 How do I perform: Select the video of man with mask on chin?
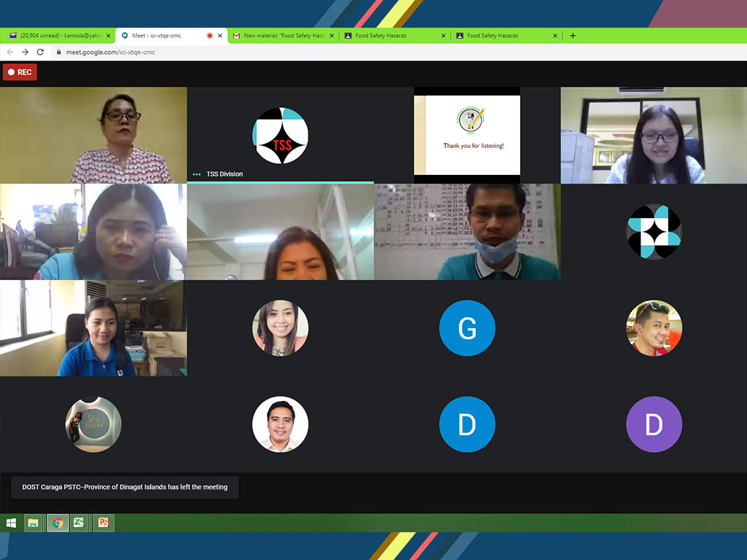click(x=467, y=232)
